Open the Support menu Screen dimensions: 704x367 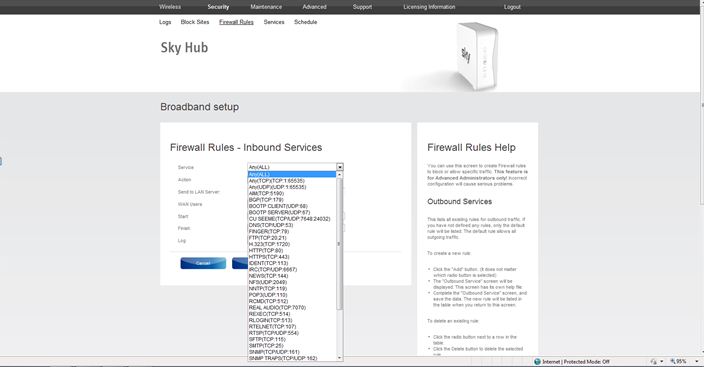(362, 7)
